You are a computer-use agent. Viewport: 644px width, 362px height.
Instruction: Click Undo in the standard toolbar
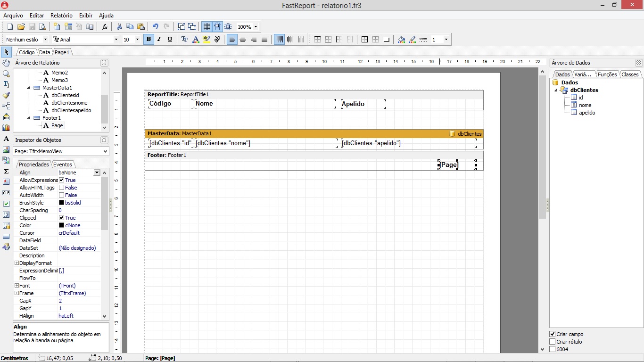156,26
